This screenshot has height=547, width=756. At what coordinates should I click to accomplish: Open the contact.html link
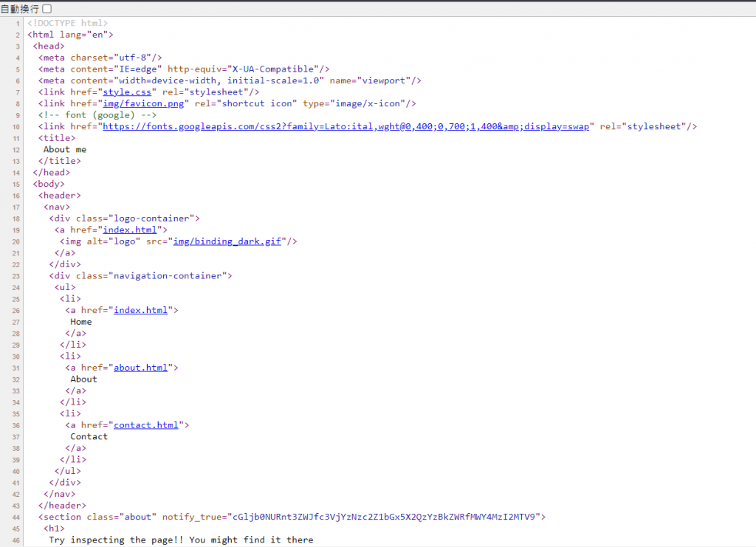tap(145, 425)
